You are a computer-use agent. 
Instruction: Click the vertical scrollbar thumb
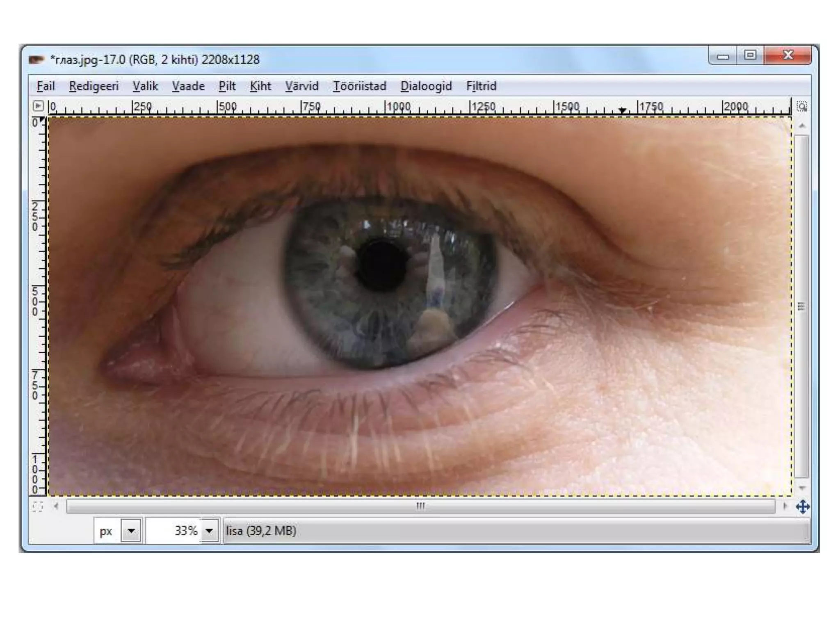click(801, 306)
